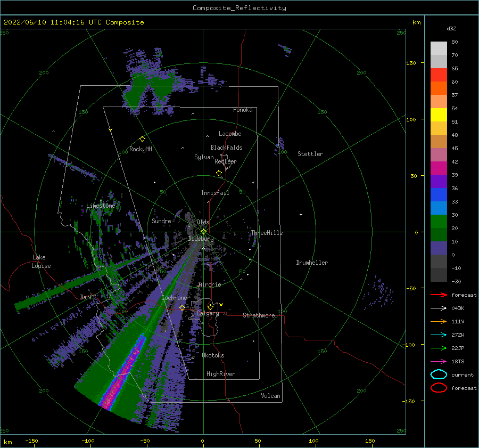Click the asterisk marker east of Innisfail
This screenshot has width=479, height=448.
point(253,183)
